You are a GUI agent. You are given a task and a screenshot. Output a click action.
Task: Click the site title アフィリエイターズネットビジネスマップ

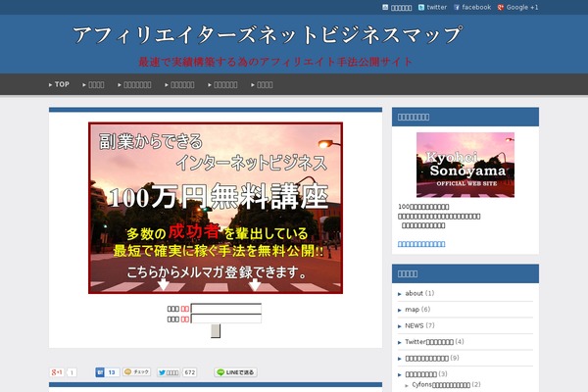coord(268,35)
